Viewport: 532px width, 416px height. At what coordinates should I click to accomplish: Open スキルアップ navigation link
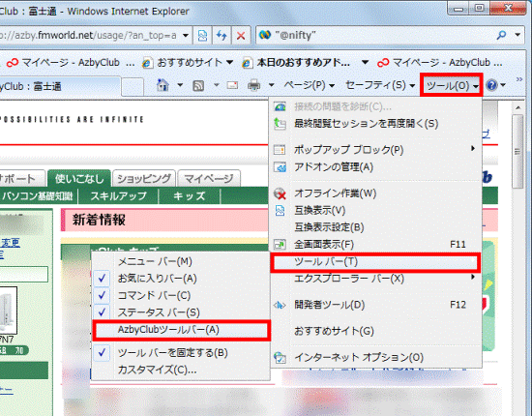click(x=118, y=196)
